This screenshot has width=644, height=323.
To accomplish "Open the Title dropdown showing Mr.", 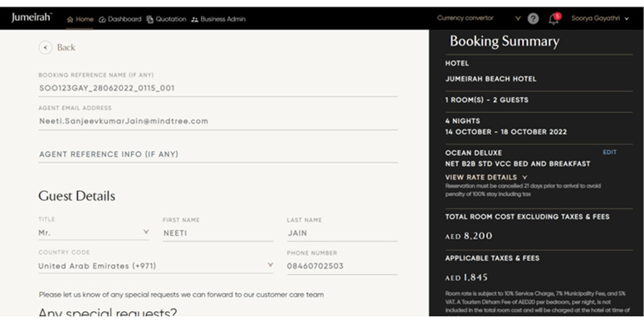I will [x=94, y=233].
